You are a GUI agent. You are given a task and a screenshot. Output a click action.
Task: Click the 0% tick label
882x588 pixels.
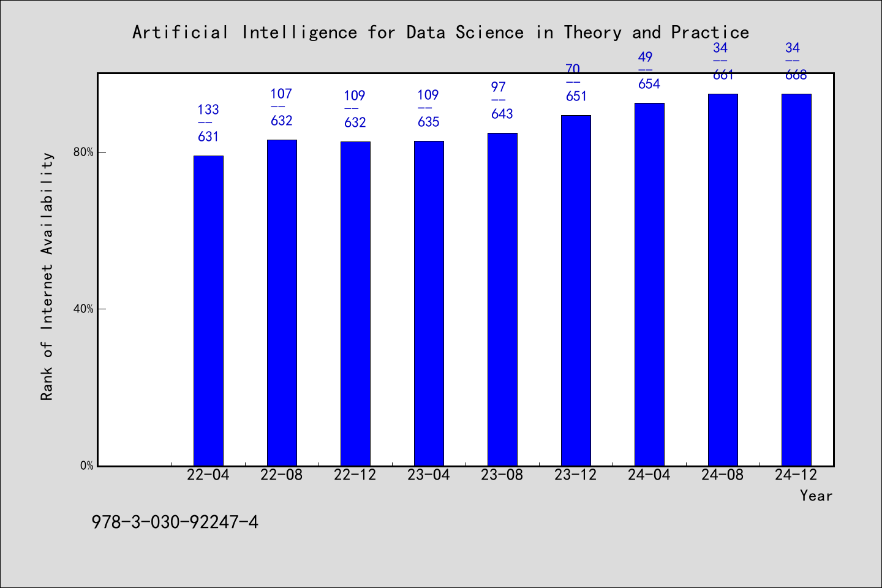tap(86, 466)
